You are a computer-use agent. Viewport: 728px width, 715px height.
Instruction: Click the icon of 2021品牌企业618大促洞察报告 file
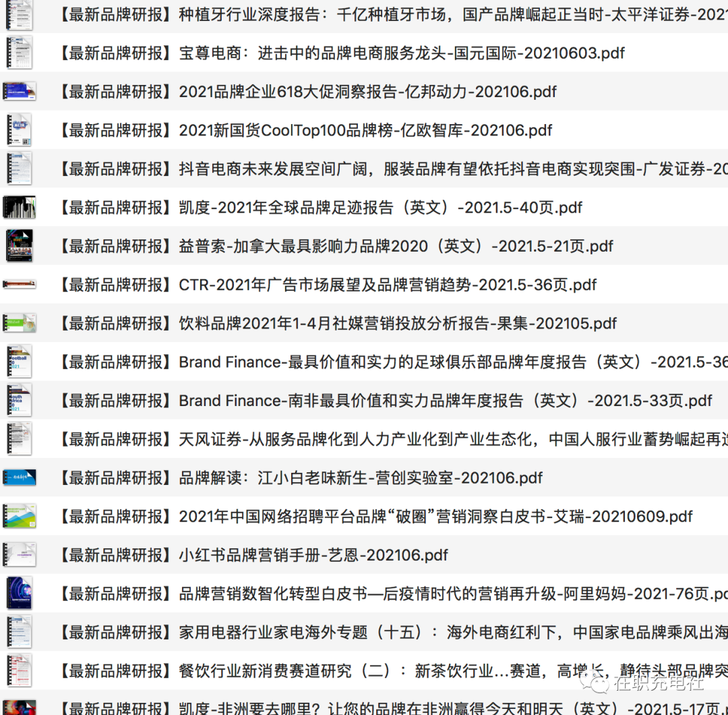[19, 92]
